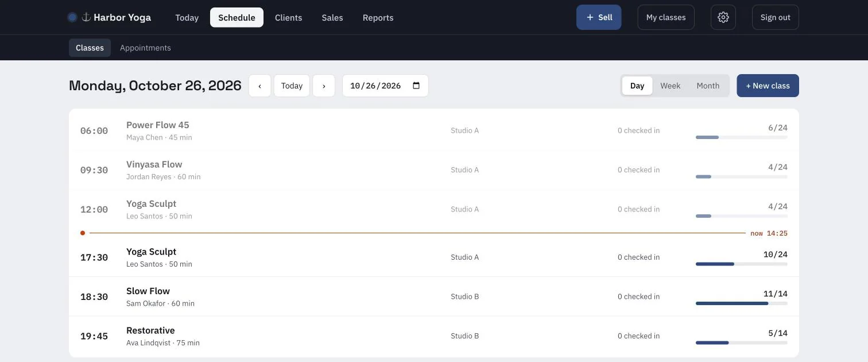This screenshot has width=868, height=362.
Task: Go to next day arrow
Action: (x=324, y=86)
